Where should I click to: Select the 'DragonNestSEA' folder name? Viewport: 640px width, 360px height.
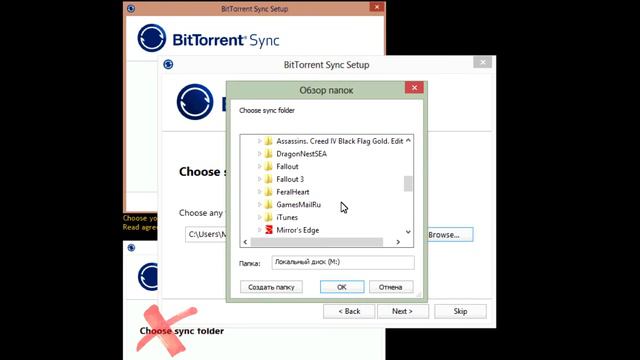point(302,154)
